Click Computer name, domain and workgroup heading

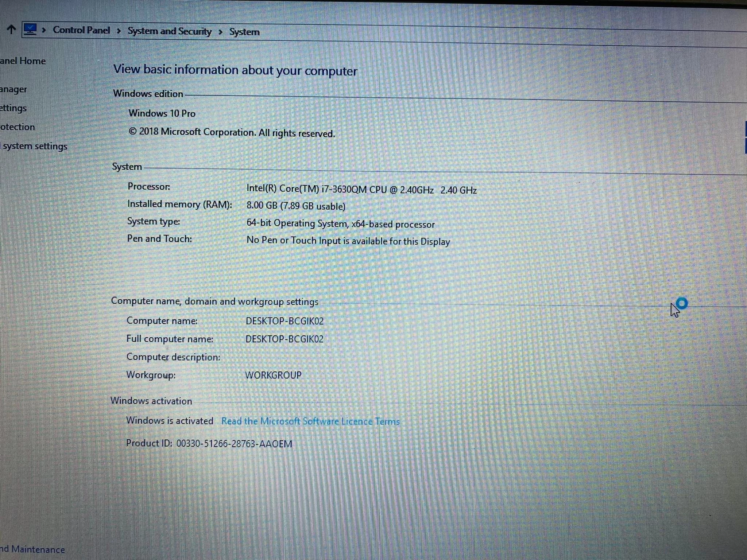(x=214, y=301)
